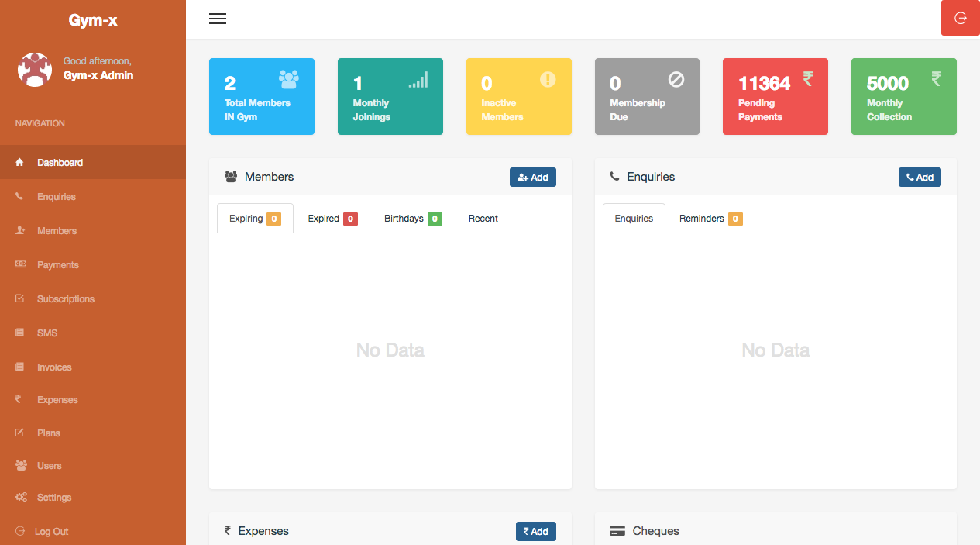980x545 pixels.
Task: Add a new enquiry
Action: pyautogui.click(x=919, y=178)
